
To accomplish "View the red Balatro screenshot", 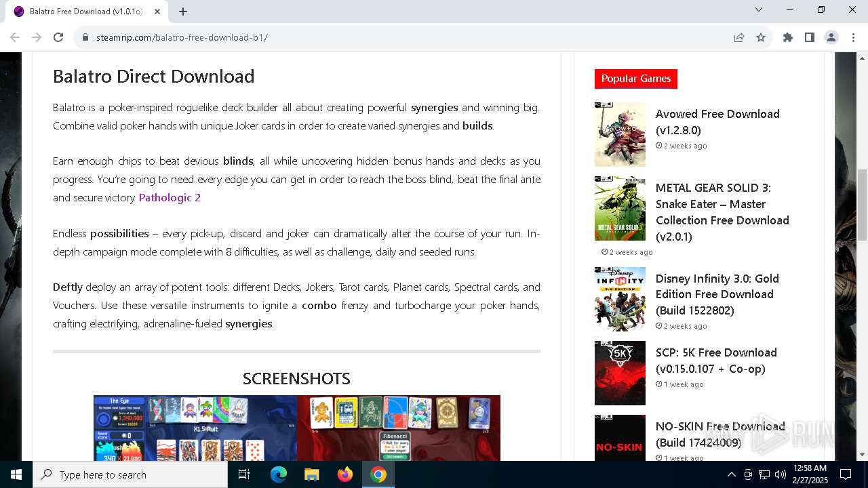I will tap(399, 428).
